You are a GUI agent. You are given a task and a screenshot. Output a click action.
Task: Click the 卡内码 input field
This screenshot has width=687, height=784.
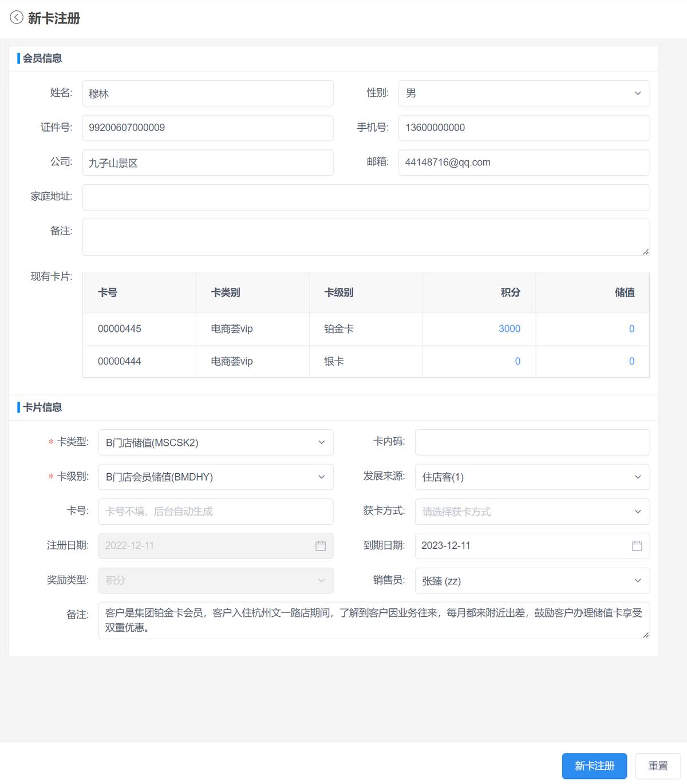click(x=532, y=442)
